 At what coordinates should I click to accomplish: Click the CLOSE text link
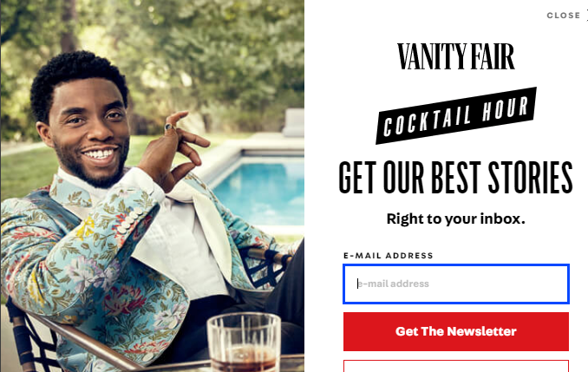563,16
